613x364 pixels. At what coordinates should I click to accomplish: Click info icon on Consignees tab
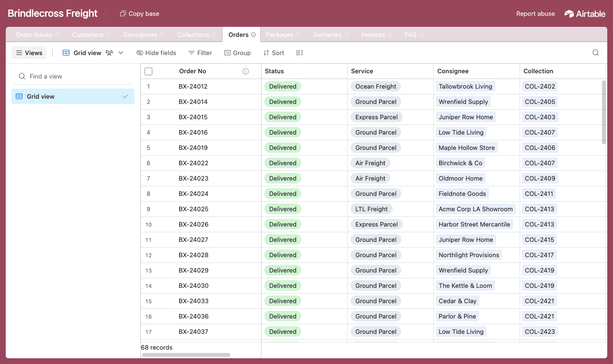tap(162, 34)
